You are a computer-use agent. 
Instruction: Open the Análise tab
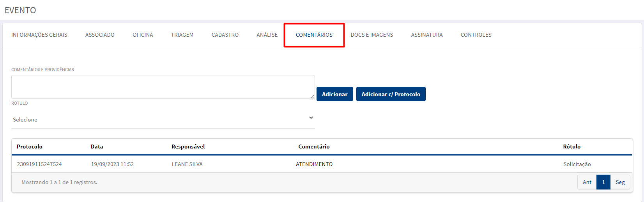267,35
